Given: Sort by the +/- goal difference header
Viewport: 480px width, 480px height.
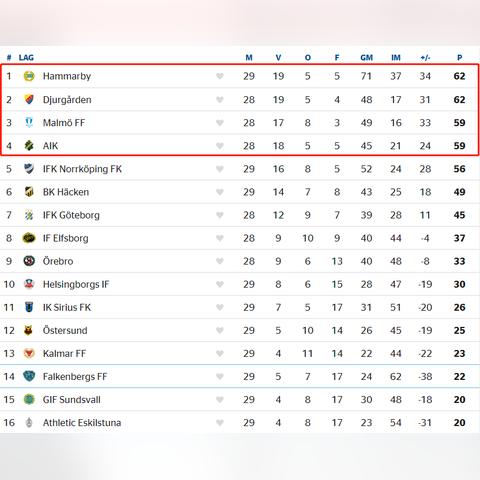Looking at the screenshot, I should pyautogui.click(x=425, y=58).
